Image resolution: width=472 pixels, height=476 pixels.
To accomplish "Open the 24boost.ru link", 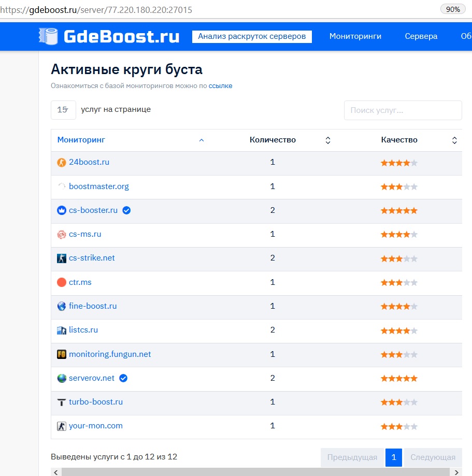I will tap(89, 162).
